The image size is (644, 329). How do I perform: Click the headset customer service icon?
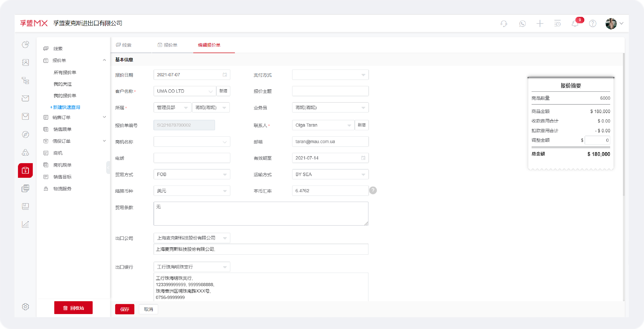point(503,23)
